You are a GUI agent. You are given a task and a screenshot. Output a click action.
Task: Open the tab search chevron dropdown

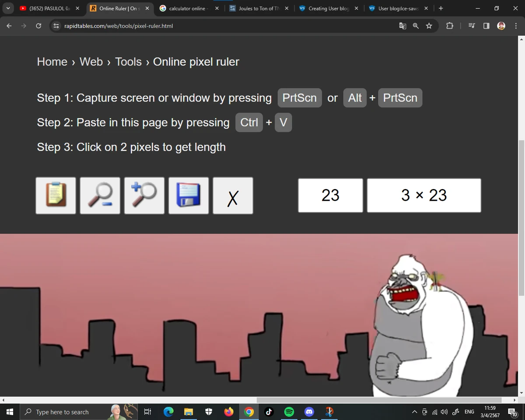pos(7,8)
